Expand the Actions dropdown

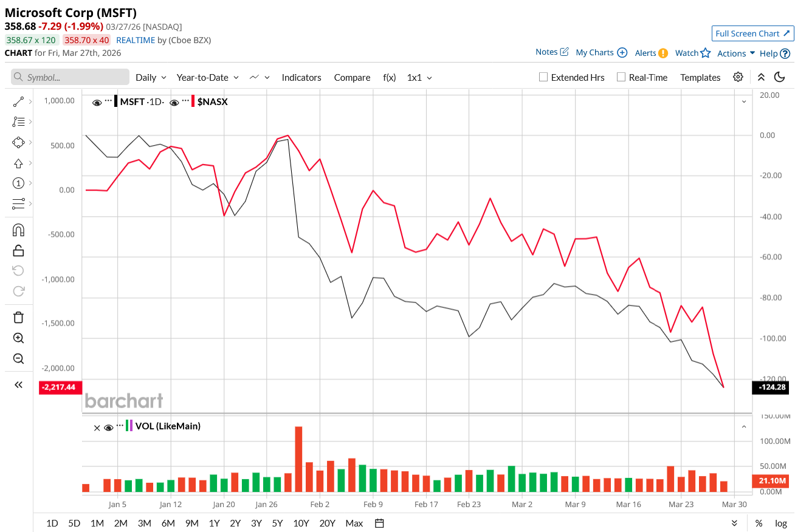[736, 53]
